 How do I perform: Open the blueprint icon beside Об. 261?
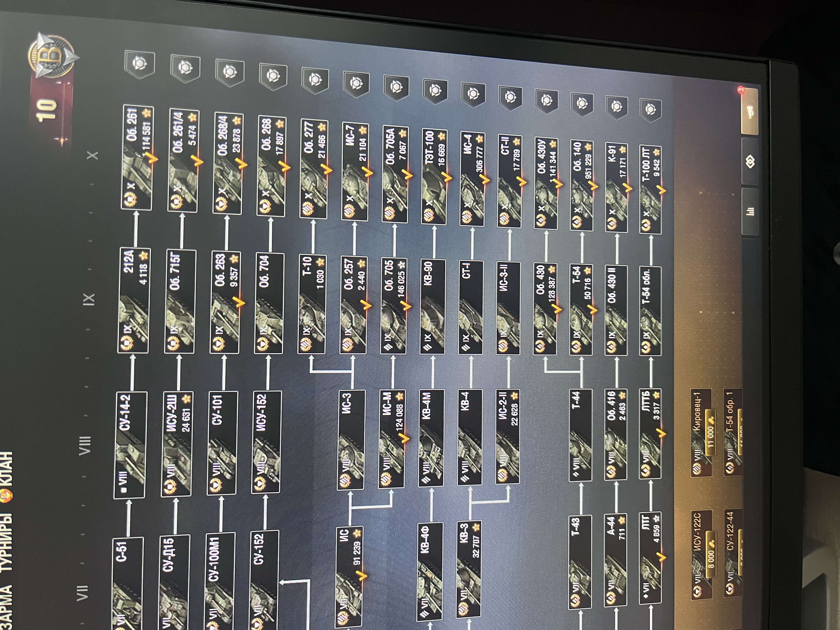pyautogui.click(x=139, y=64)
